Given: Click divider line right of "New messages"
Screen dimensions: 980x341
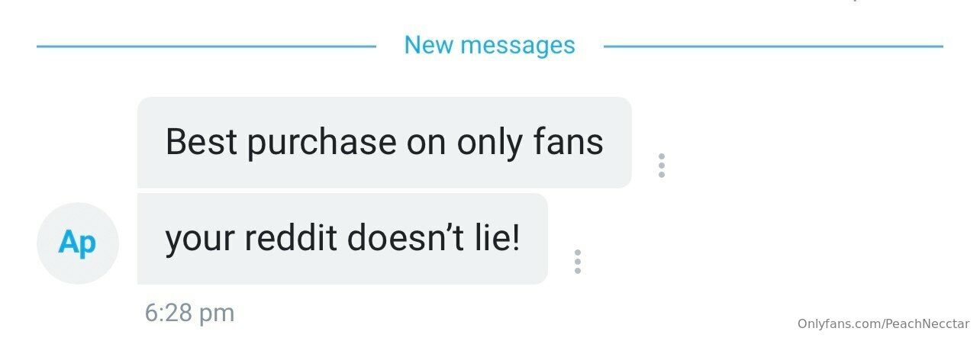Looking at the screenshot, I should (x=773, y=47).
